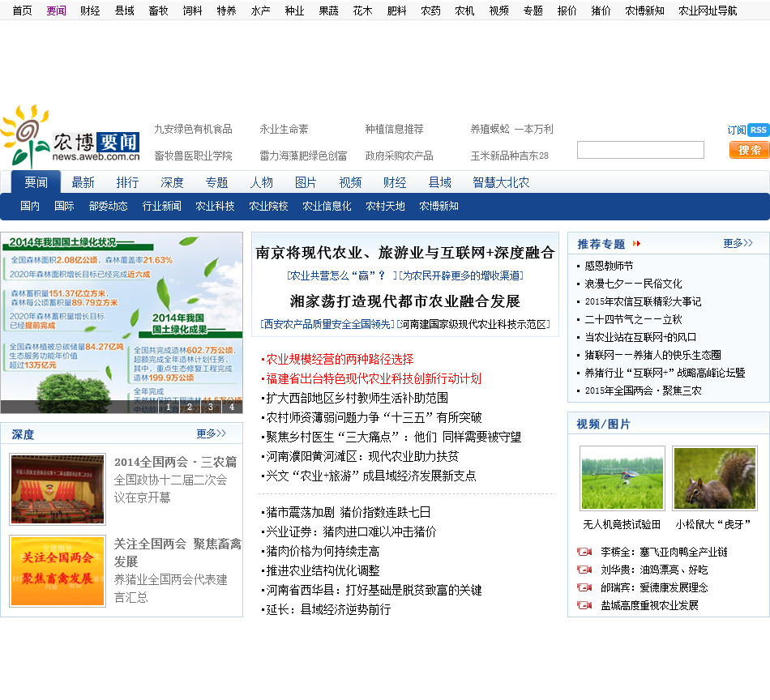Image resolution: width=770 pixels, height=700 pixels.
Task: Click the red arrow icon next to 推荐专题
Action: [636, 244]
